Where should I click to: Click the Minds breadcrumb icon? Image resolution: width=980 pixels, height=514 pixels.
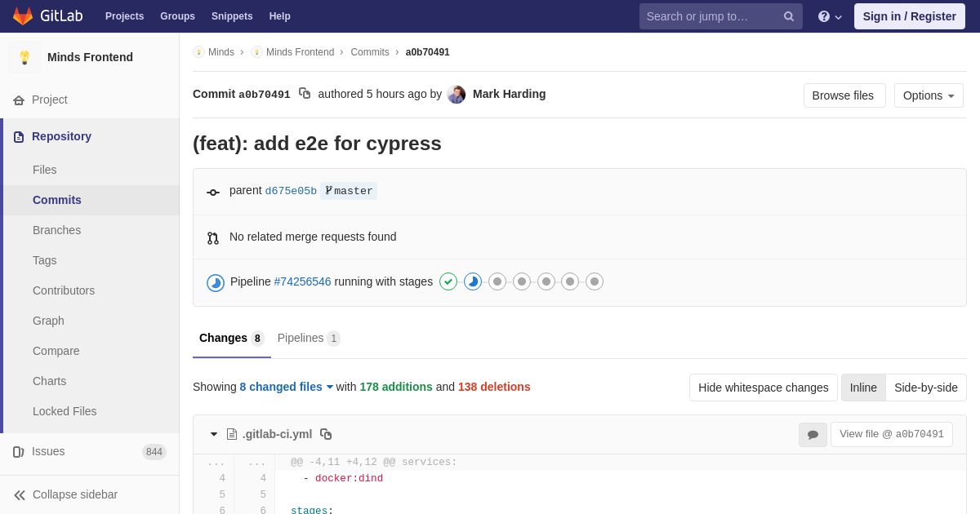coord(198,52)
